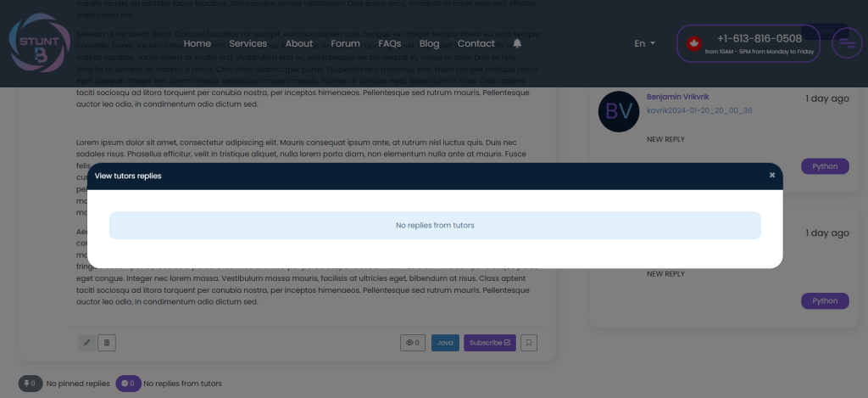Screen dimensions: 868x398
Task: Click 1 day ago on Benjamin's card
Action: click(827, 98)
